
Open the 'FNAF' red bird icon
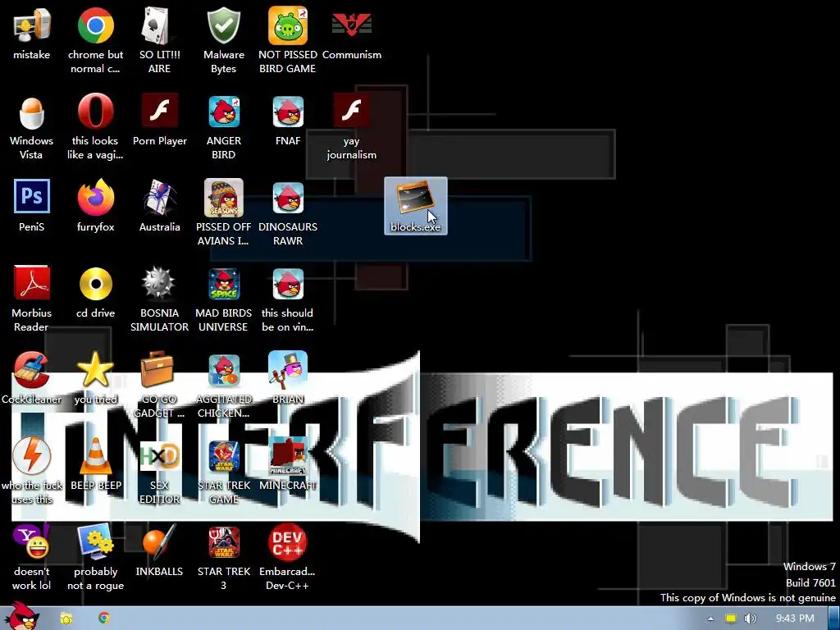pyautogui.click(x=288, y=112)
